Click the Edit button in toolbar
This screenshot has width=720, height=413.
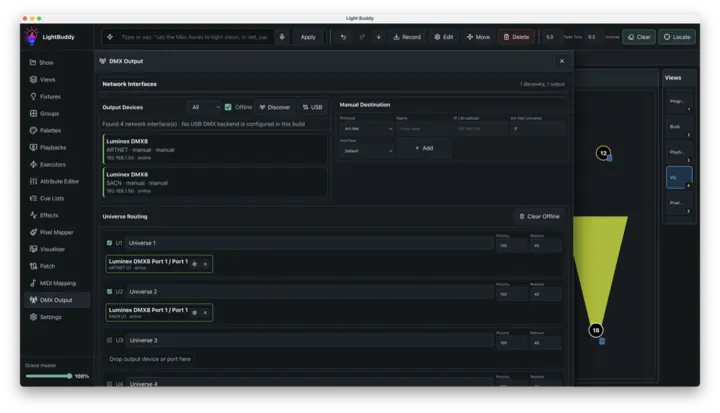(444, 37)
